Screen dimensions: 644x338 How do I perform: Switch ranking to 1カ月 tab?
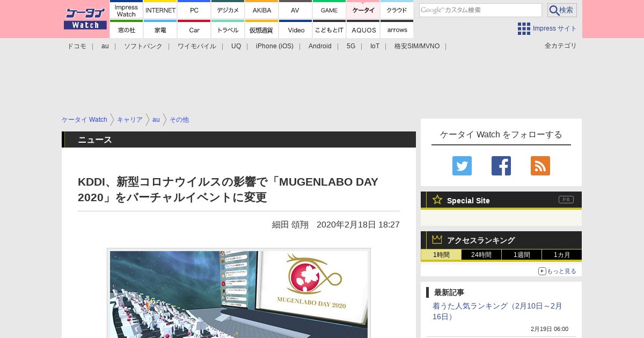(562, 255)
